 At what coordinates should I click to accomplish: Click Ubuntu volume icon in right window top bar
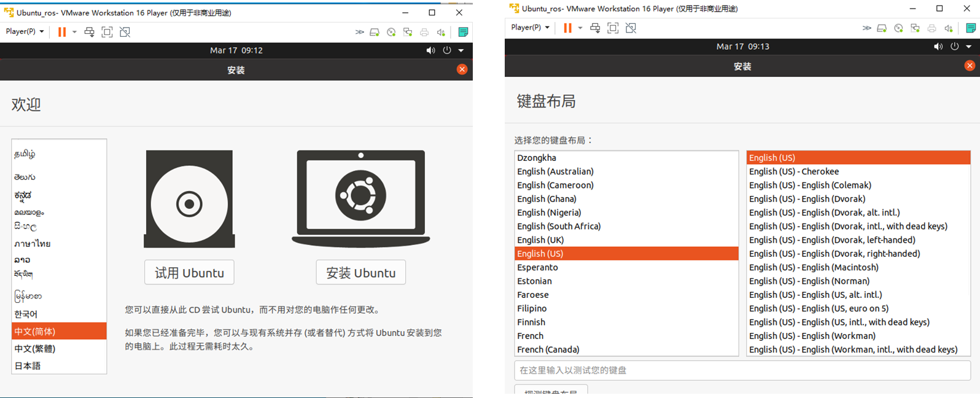[x=938, y=46]
